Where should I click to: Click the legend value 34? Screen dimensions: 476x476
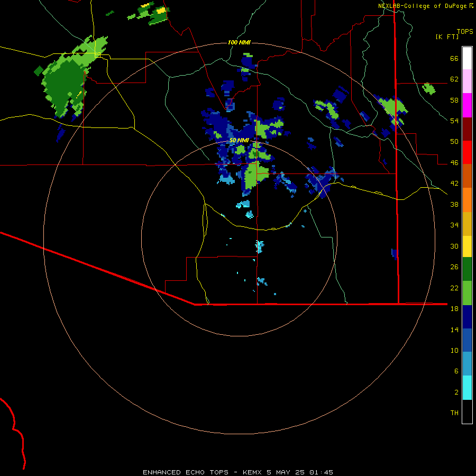[x=454, y=225]
